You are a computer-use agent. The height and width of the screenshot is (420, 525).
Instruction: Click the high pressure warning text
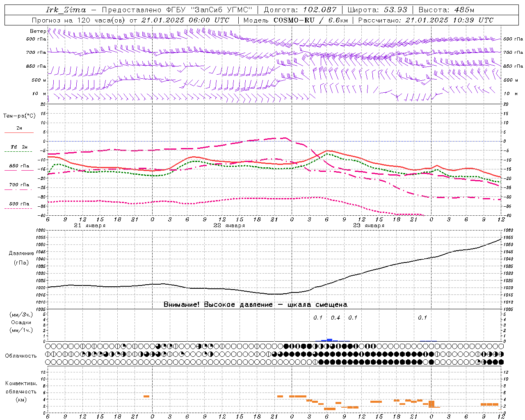click(256, 305)
